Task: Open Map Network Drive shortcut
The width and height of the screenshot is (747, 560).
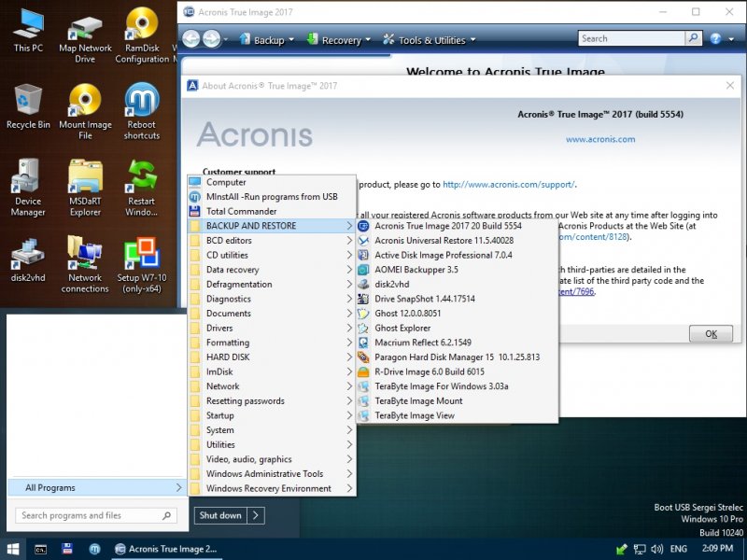Action: (85, 38)
